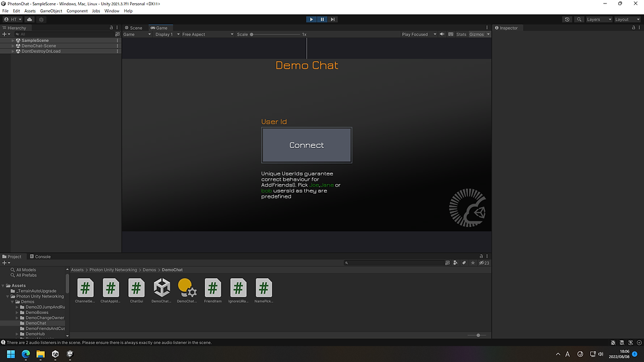Open the Game view panel options menu
The height and width of the screenshot is (362, 644).
click(487, 28)
